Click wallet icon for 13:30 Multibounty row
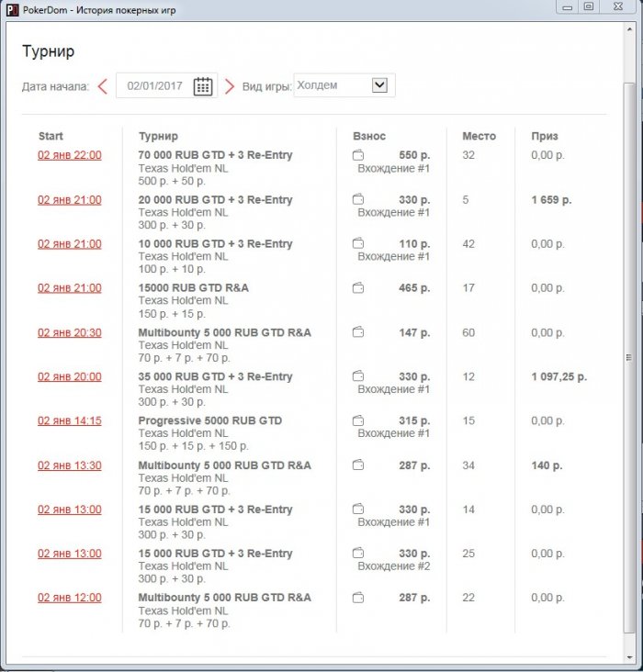The height and width of the screenshot is (672, 643). coord(358,465)
